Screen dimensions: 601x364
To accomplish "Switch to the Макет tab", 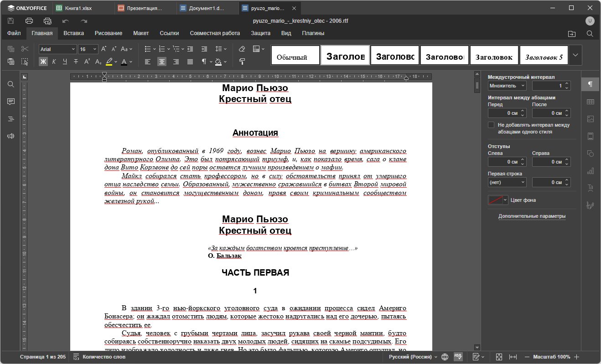I will [141, 33].
